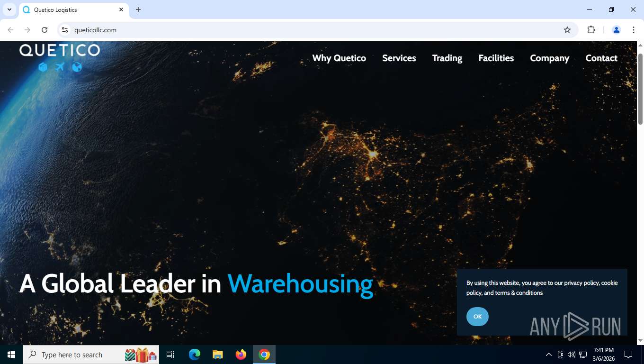Open the Chrome profile avatar
Viewport: 644px width, 364px height.
tap(617, 30)
